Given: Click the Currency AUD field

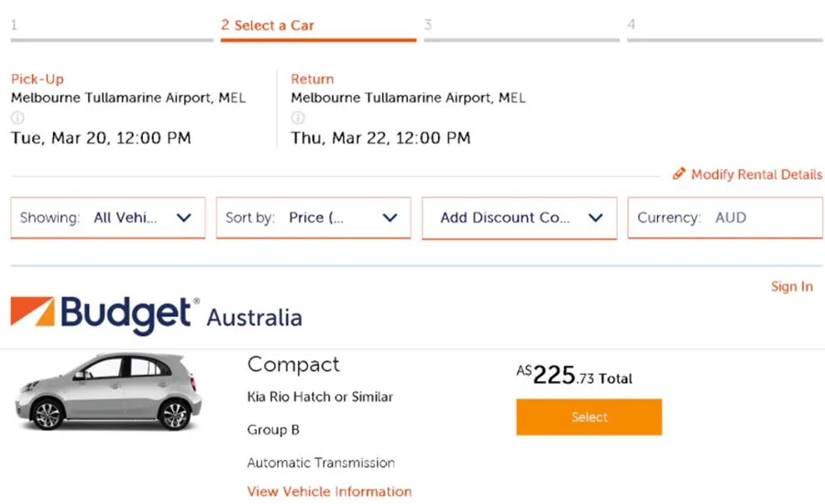Looking at the screenshot, I should pos(724,218).
